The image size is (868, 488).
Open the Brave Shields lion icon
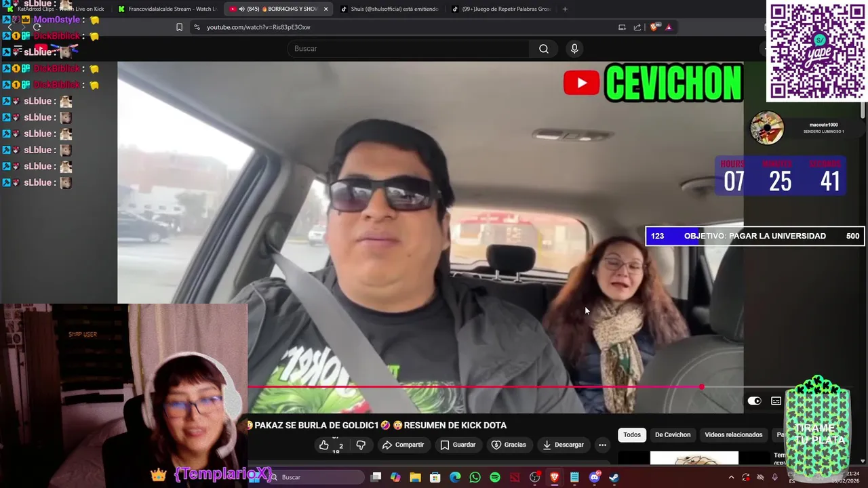click(654, 27)
